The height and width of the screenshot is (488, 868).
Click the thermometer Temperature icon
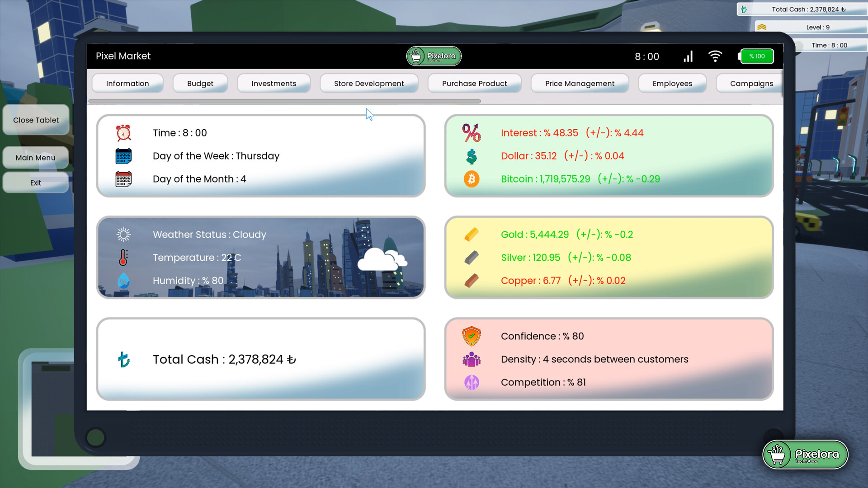click(x=123, y=258)
